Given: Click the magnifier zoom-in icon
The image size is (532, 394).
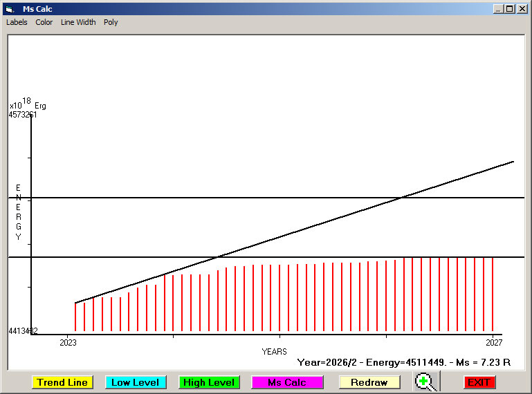Looking at the screenshot, I should (x=426, y=382).
